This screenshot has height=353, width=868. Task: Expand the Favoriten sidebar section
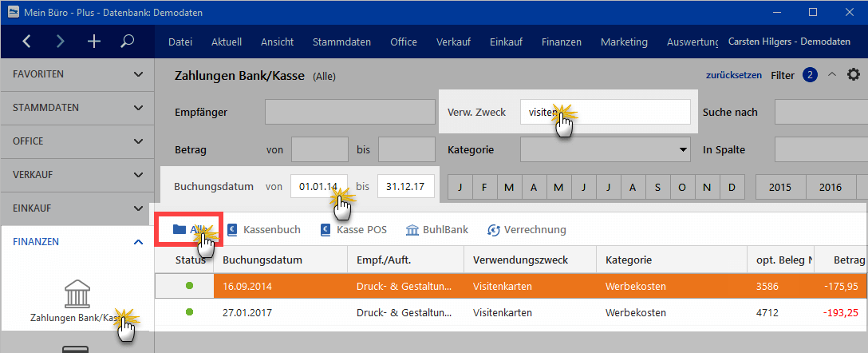coord(77,74)
